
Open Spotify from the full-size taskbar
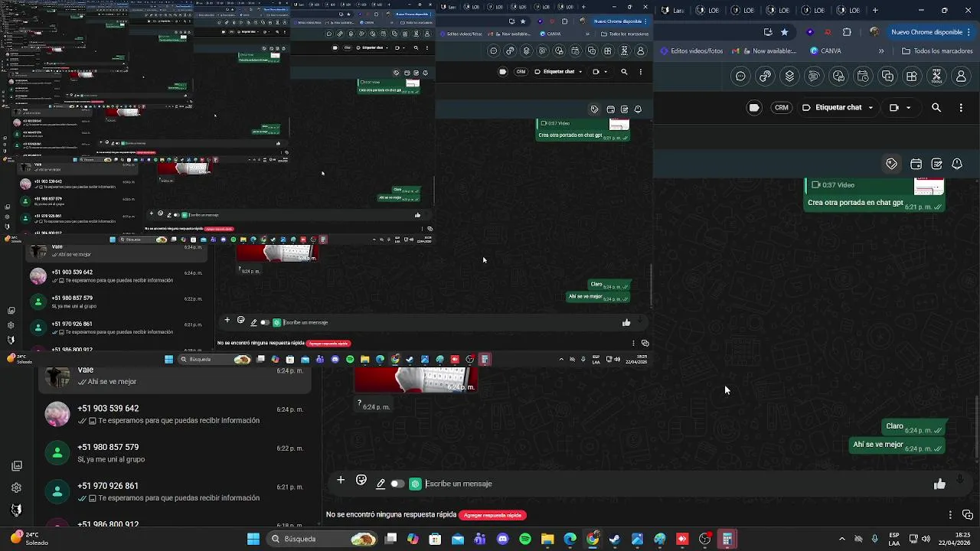(x=525, y=539)
